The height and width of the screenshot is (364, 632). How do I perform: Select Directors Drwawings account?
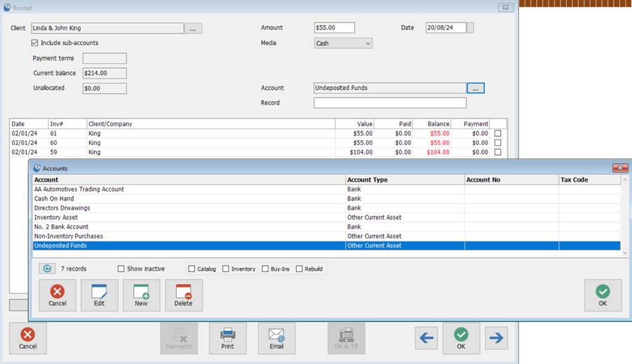pos(326,208)
